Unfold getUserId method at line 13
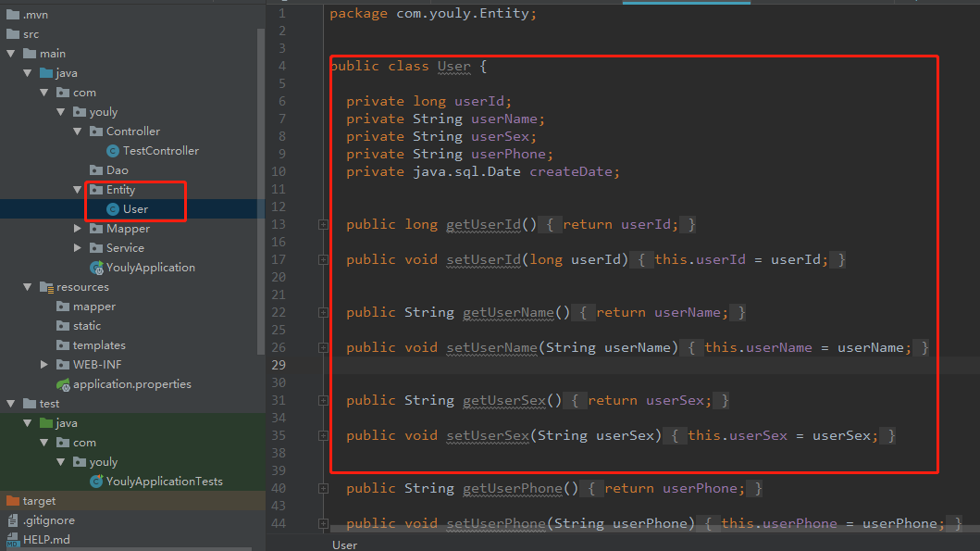The width and height of the screenshot is (980, 551). pyautogui.click(x=323, y=224)
